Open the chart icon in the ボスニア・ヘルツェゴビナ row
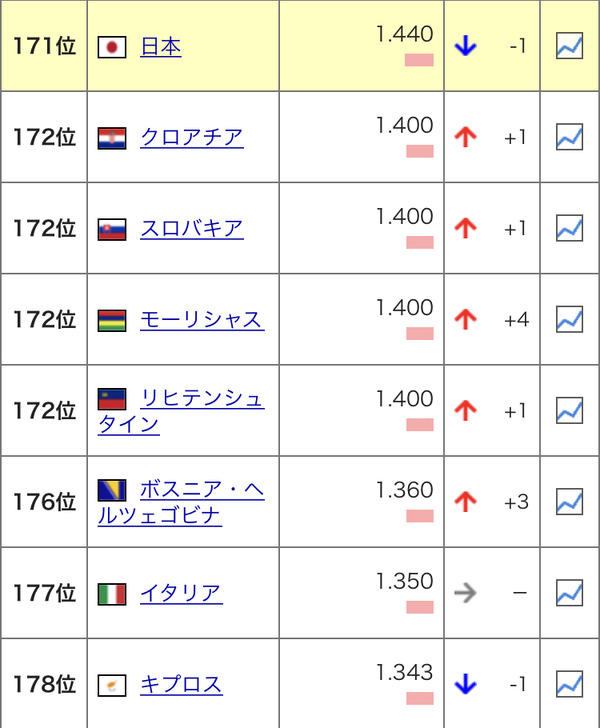Image resolution: width=600 pixels, height=728 pixels. pos(569,501)
